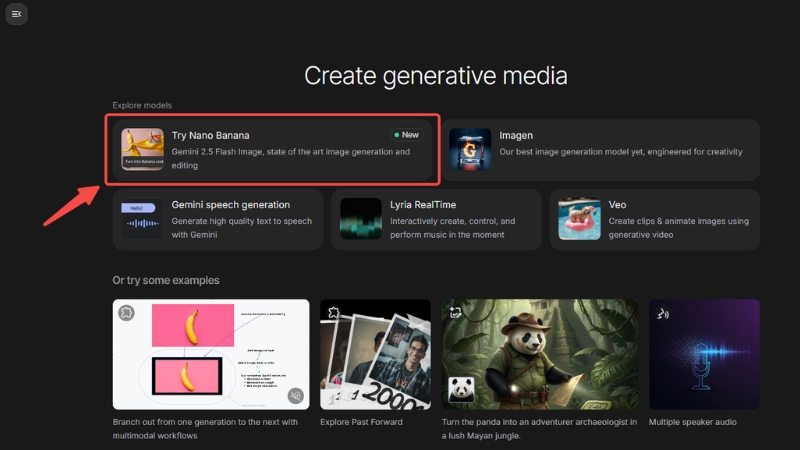Click the app icon on banana example
This screenshot has width=800, height=450.
point(126,312)
